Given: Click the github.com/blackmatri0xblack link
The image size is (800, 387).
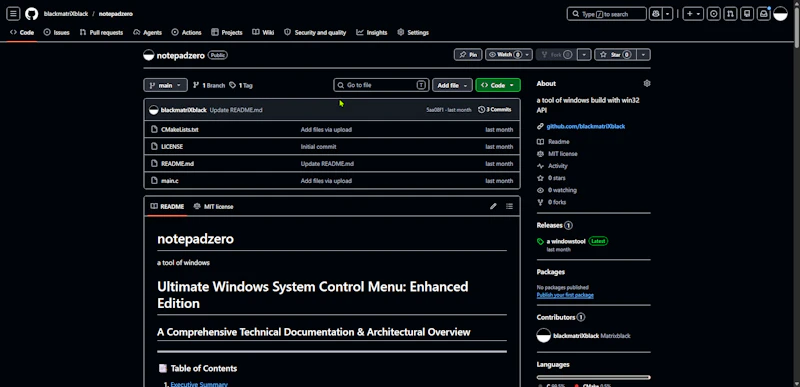Looking at the screenshot, I should coord(586,126).
